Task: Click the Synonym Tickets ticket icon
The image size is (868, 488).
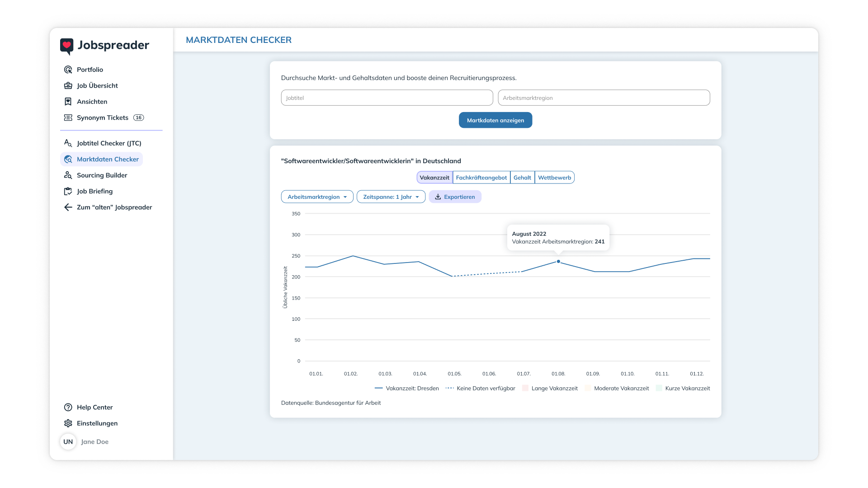Action: [x=68, y=117]
